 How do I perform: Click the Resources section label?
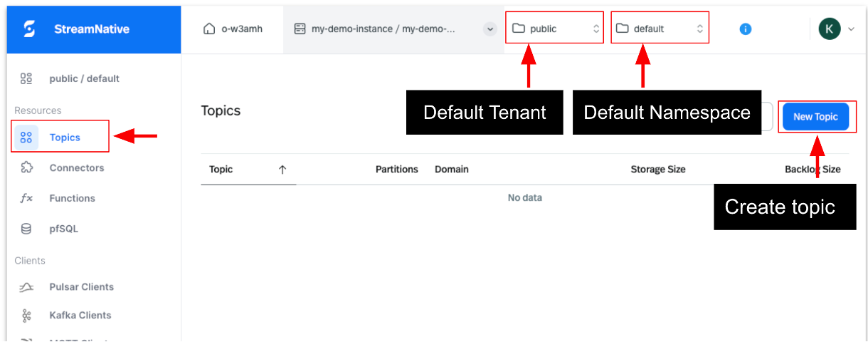click(x=38, y=110)
